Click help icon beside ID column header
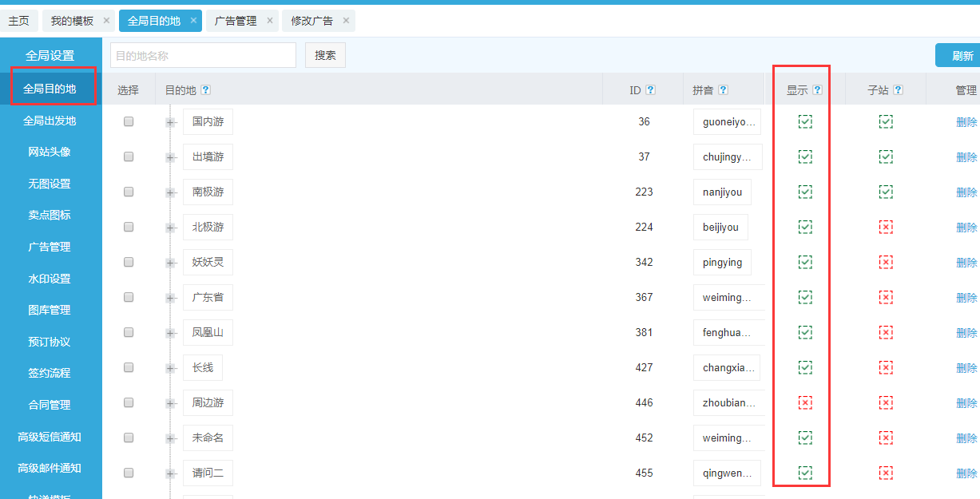This screenshot has width=980, height=499. coord(650,90)
